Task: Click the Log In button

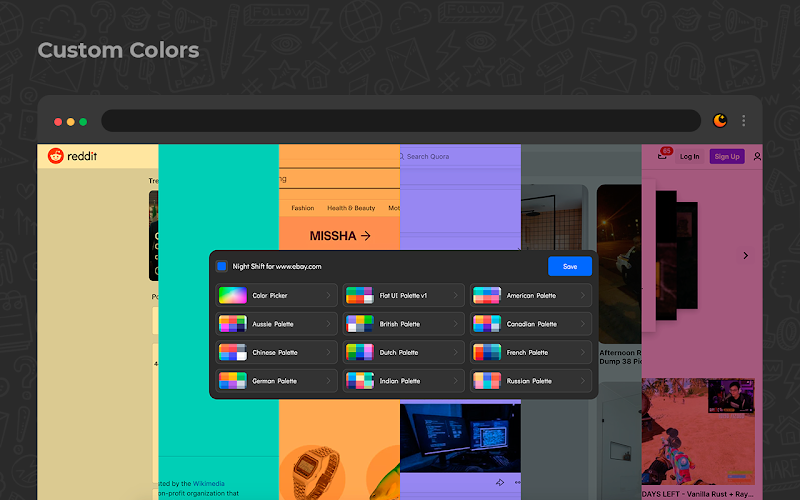Action: tap(689, 157)
